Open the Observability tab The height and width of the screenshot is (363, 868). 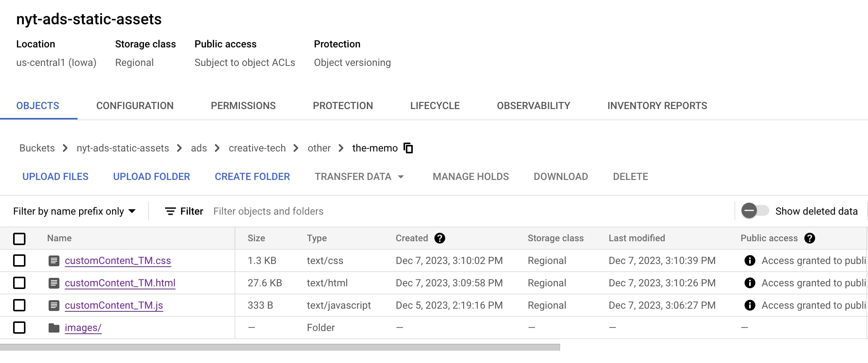coord(534,106)
